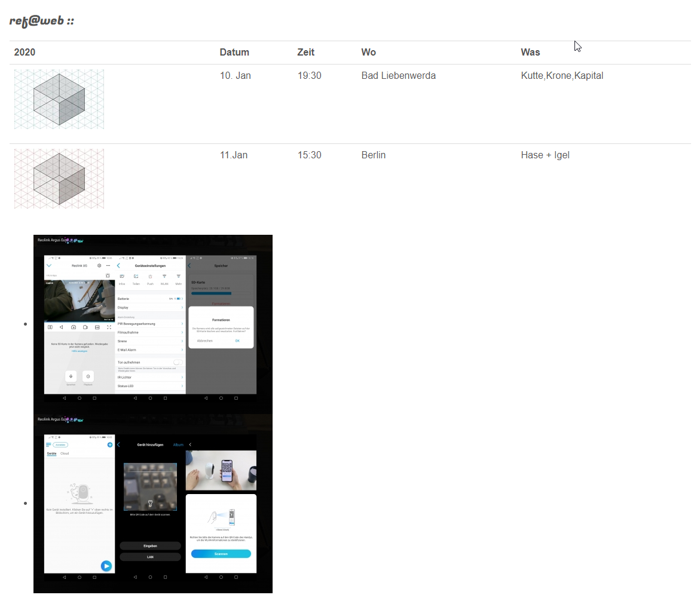This screenshot has height=601, width=700.
Task: Tap the WLAN icon in Geräteeinstellungen
Action: (x=164, y=277)
